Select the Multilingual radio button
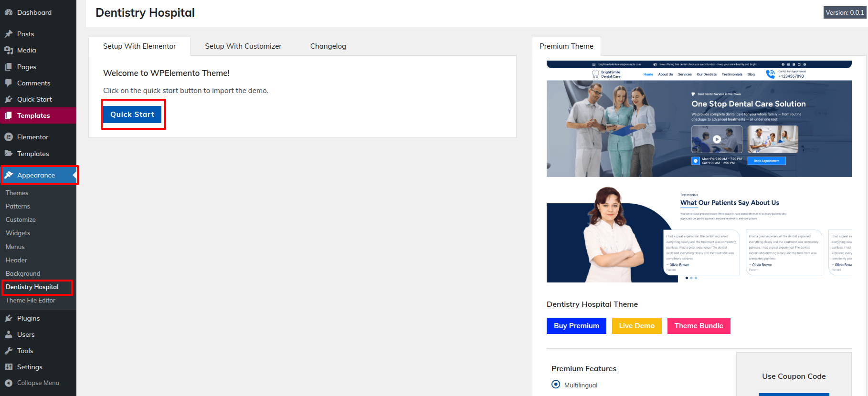868x396 pixels. click(556, 385)
